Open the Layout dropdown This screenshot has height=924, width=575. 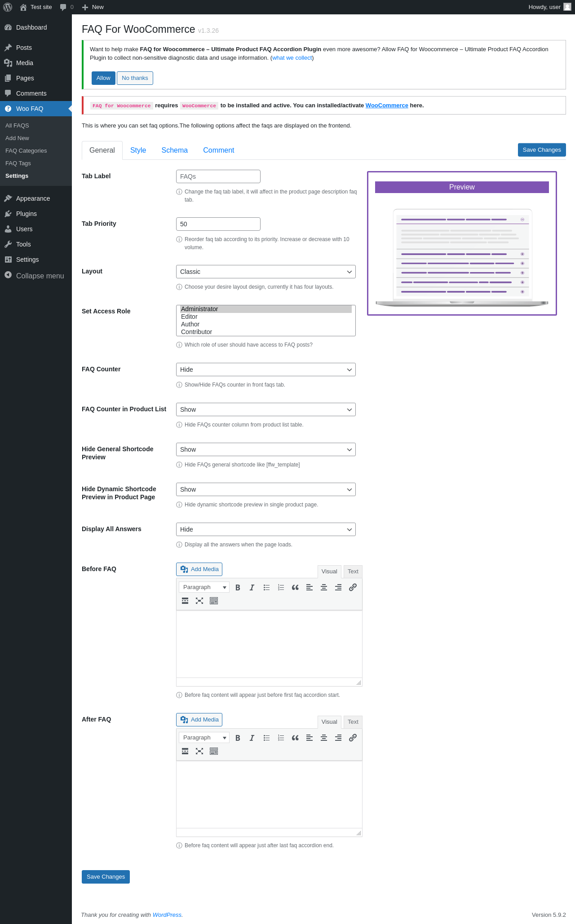click(x=266, y=272)
